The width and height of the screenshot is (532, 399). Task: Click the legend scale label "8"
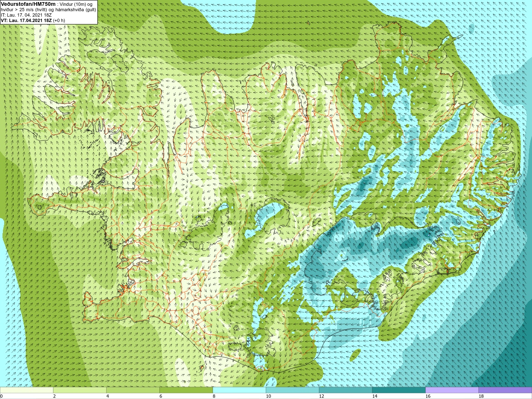coord(214,397)
